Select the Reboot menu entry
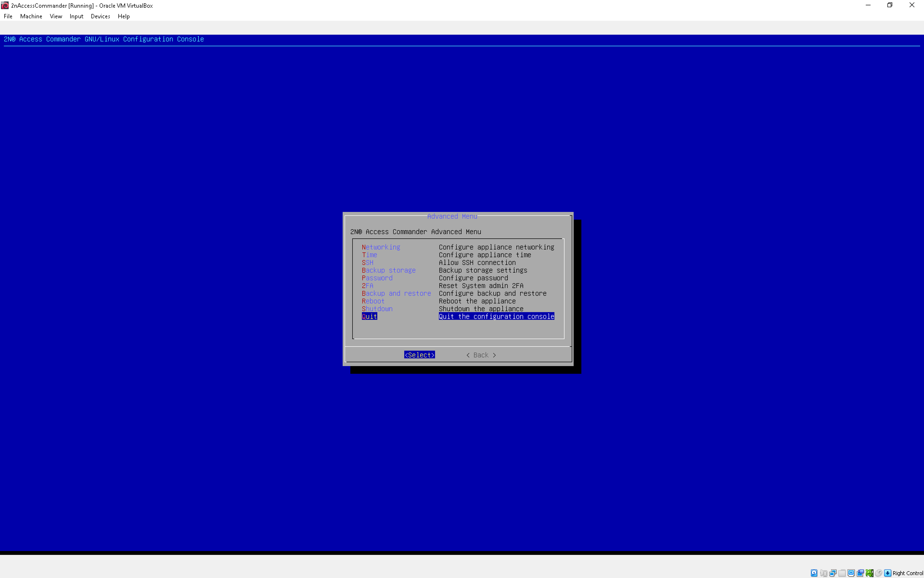 click(373, 301)
